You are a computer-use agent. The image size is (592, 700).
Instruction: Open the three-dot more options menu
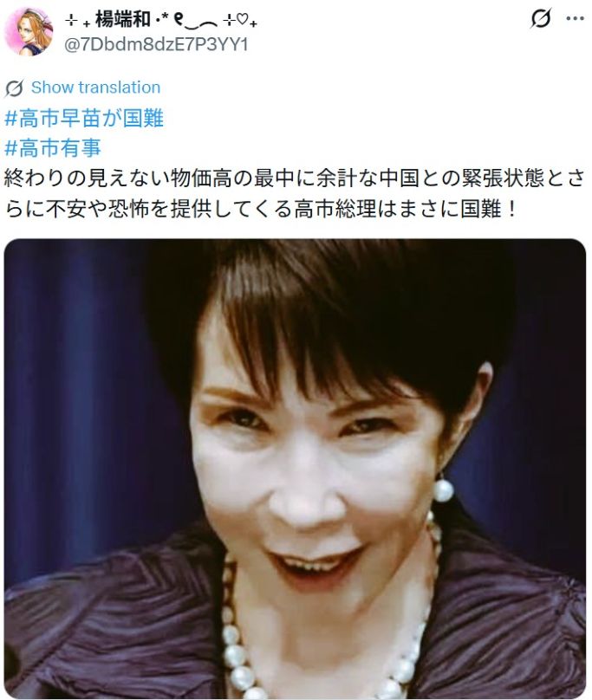[575, 18]
